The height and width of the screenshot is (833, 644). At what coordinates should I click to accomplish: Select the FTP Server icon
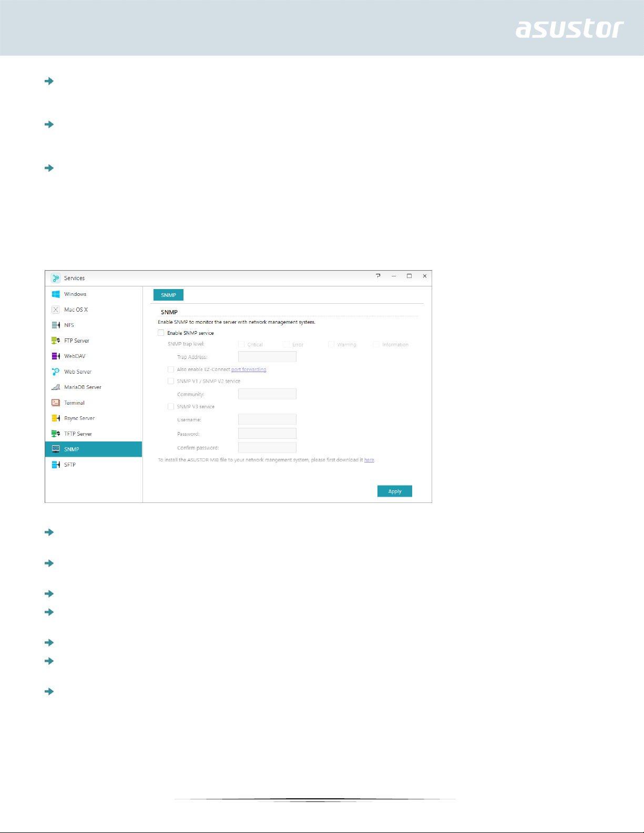pyautogui.click(x=56, y=341)
